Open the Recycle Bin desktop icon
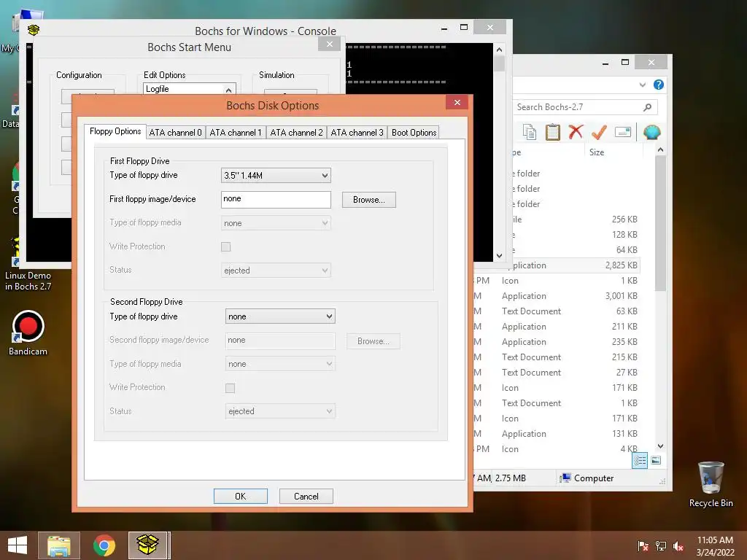747x560 pixels. point(711,484)
